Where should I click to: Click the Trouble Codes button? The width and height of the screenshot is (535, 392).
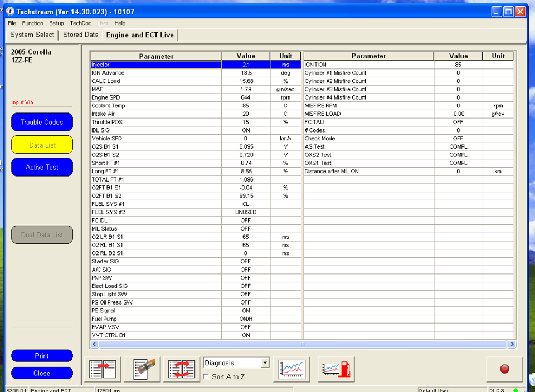42,122
